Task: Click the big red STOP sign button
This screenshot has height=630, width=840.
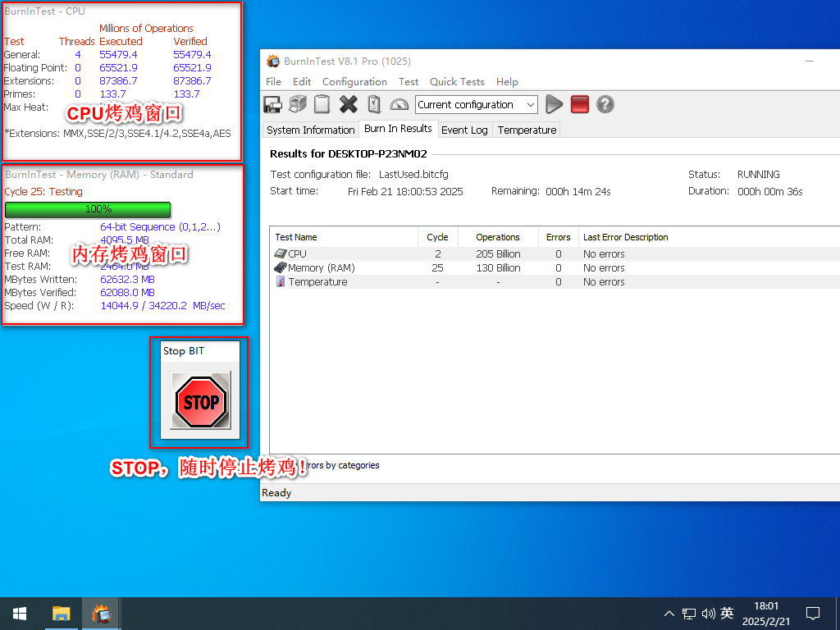Action: (200, 402)
